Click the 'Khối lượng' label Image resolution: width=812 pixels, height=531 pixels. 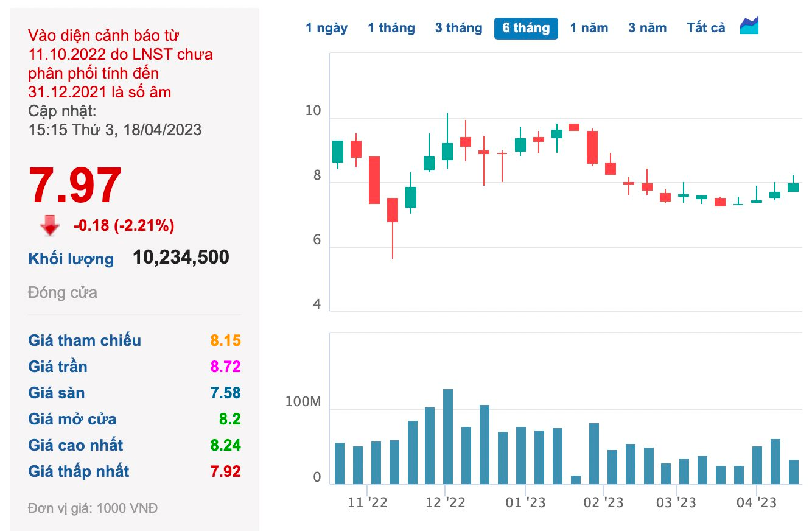[71, 259]
